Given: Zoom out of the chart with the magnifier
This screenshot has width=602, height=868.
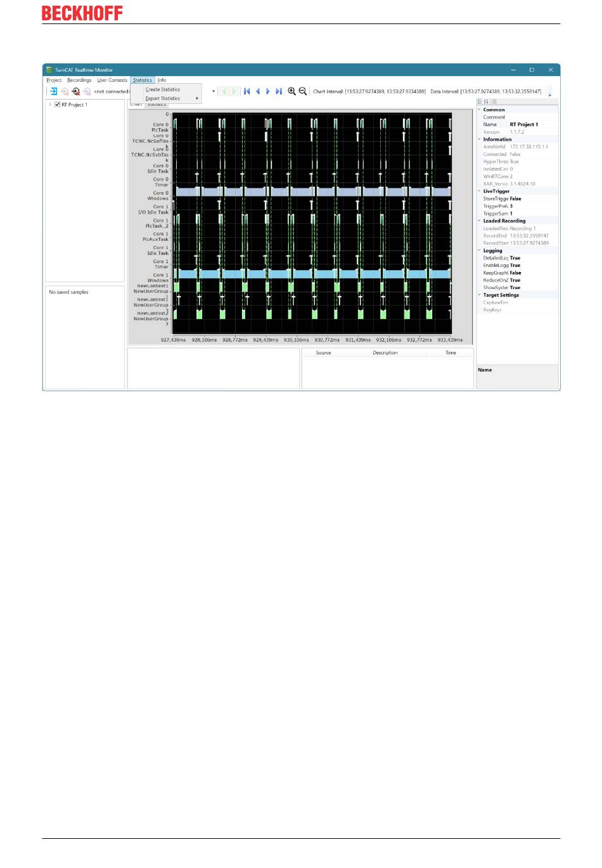Looking at the screenshot, I should point(303,91).
